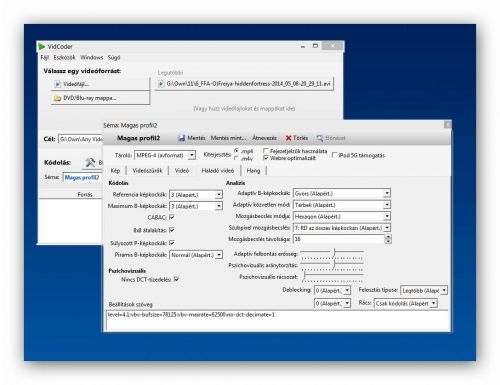Click the Pszichovizuális aránytorzítás slider

point(332,265)
